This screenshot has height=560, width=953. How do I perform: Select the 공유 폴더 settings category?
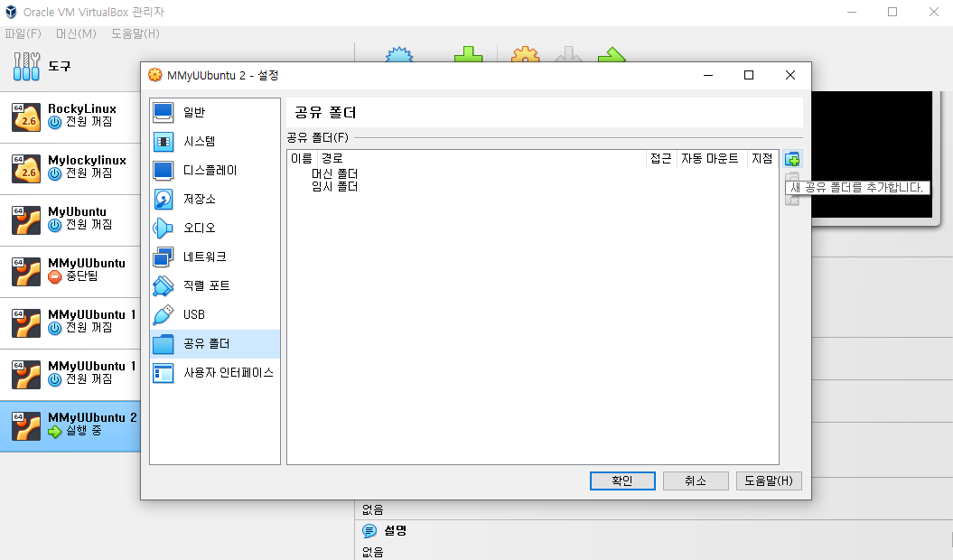(215, 344)
